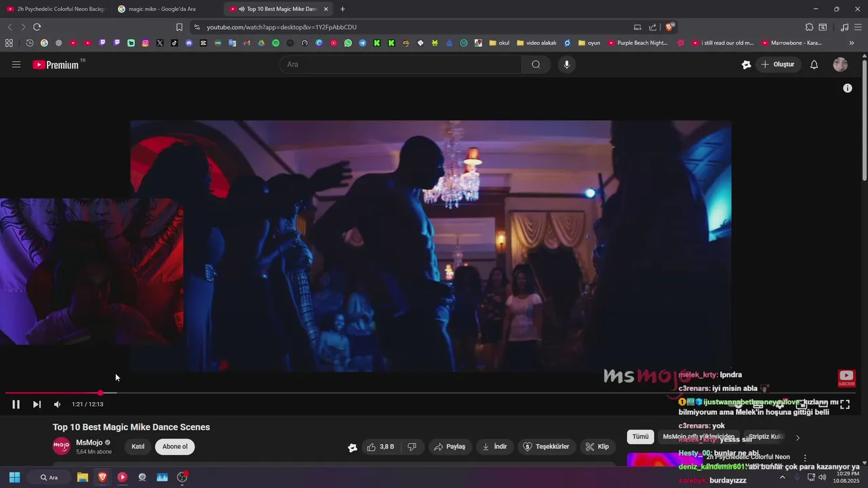Image resolution: width=868 pixels, height=488 pixels.
Task: Click the Teşekkürler thanks button
Action: click(546, 447)
